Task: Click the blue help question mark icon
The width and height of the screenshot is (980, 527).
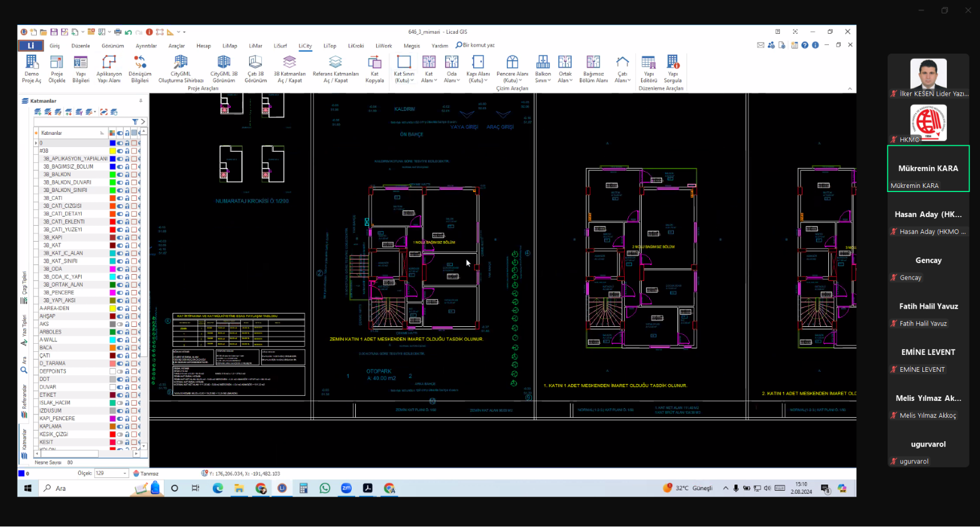Action: 805,45
